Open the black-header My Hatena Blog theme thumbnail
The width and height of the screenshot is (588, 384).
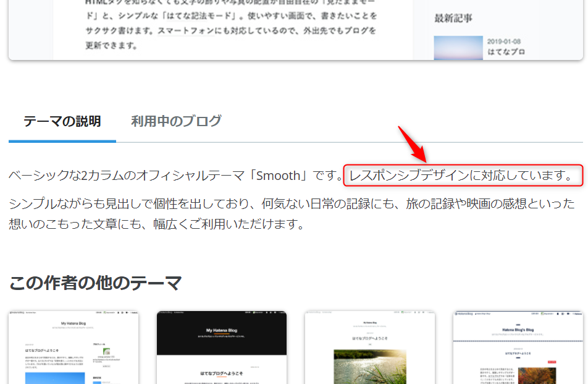tap(222, 348)
